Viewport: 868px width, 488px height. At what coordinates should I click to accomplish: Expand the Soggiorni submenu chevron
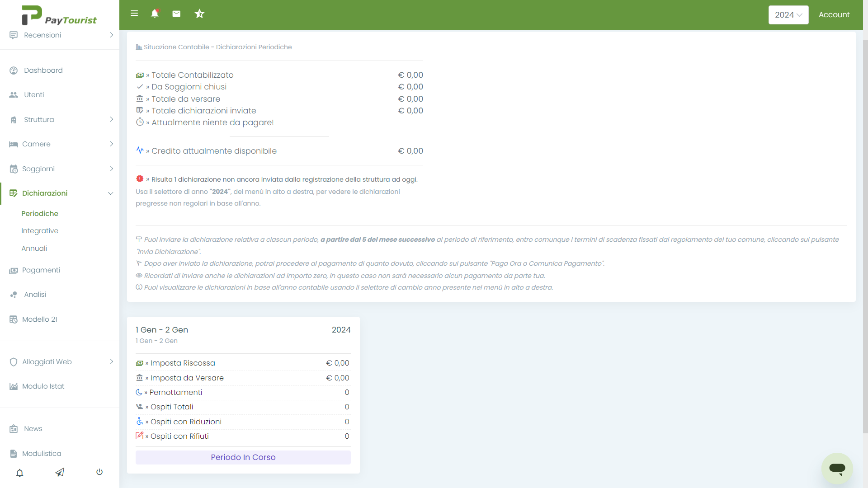(111, 169)
